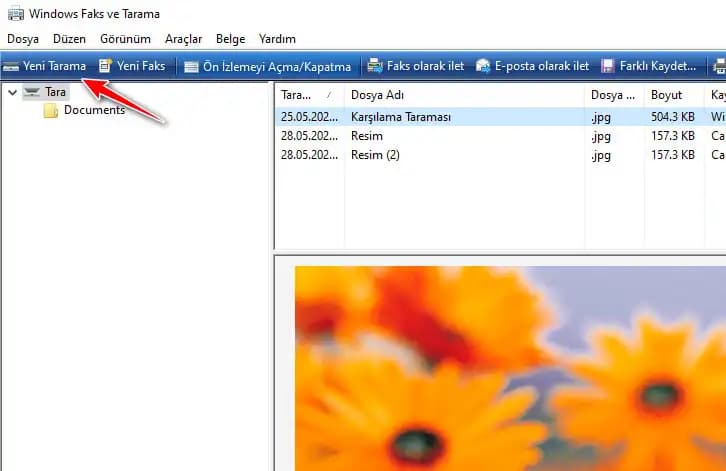
Task: Click the Farklı Kaydet floppy disk icon
Action: (x=608, y=67)
